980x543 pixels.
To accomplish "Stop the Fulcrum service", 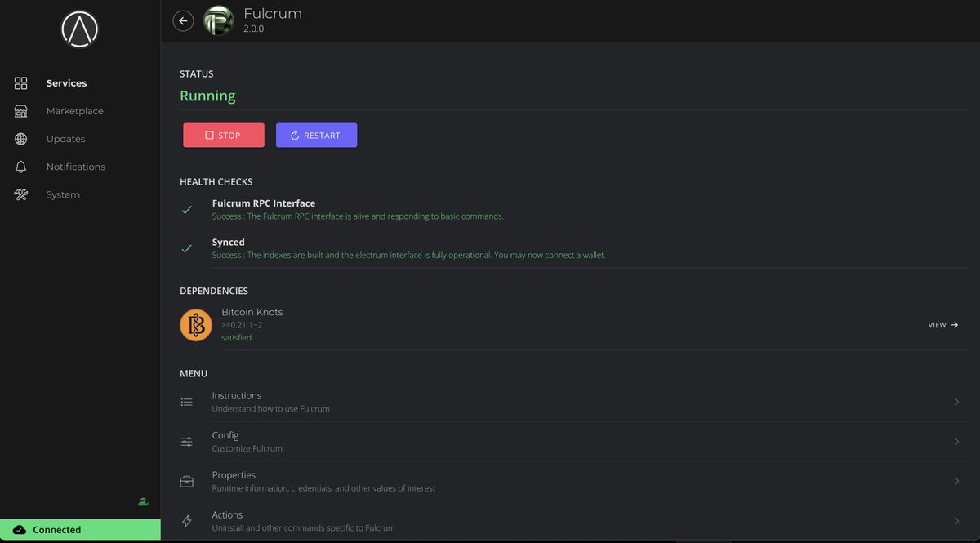I will 224,136.
